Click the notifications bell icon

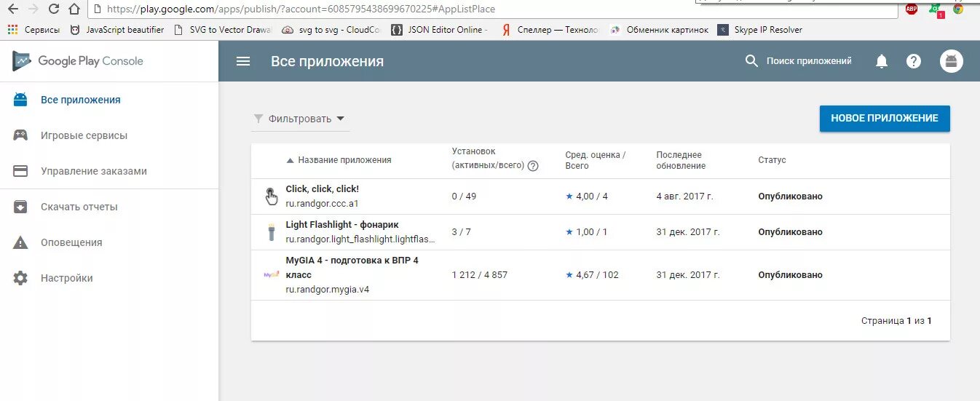click(882, 61)
